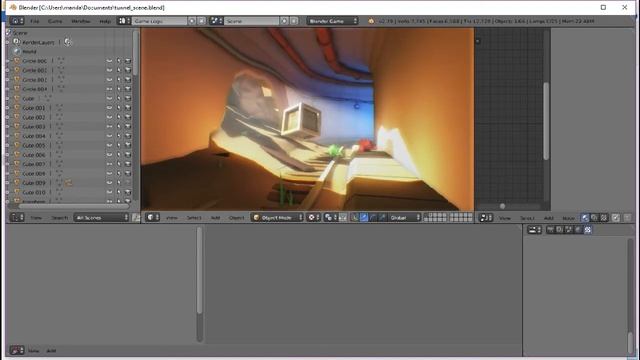Toggle the 3D manipulator widget

pos(354,218)
